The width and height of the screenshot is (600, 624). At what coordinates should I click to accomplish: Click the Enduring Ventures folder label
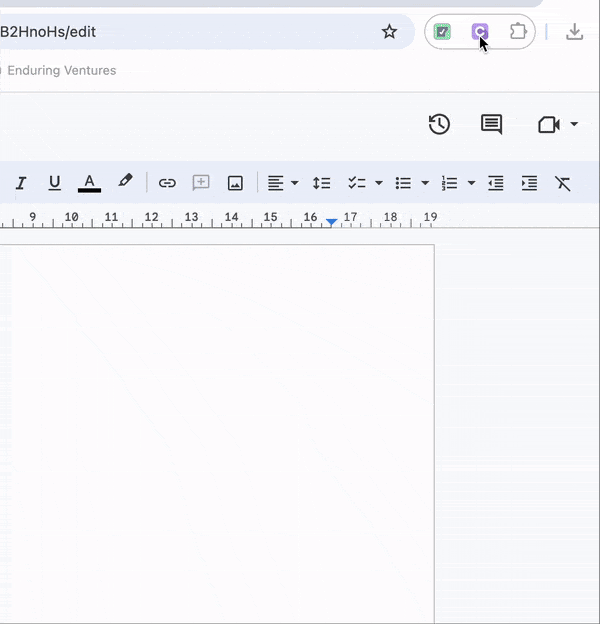pyautogui.click(x=62, y=70)
